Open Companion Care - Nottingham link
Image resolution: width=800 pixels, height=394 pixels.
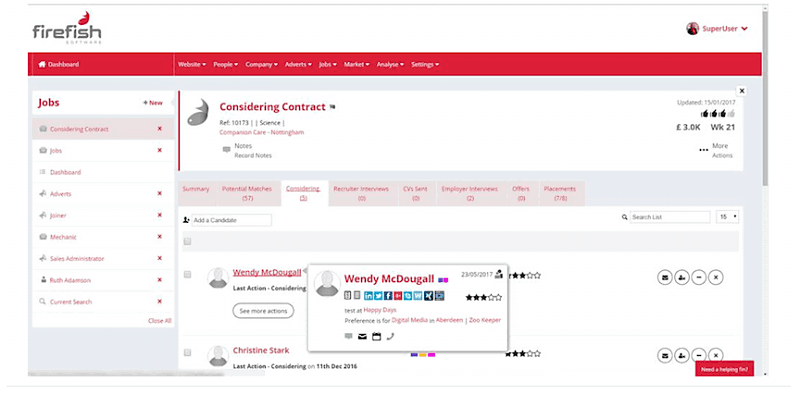click(x=262, y=132)
